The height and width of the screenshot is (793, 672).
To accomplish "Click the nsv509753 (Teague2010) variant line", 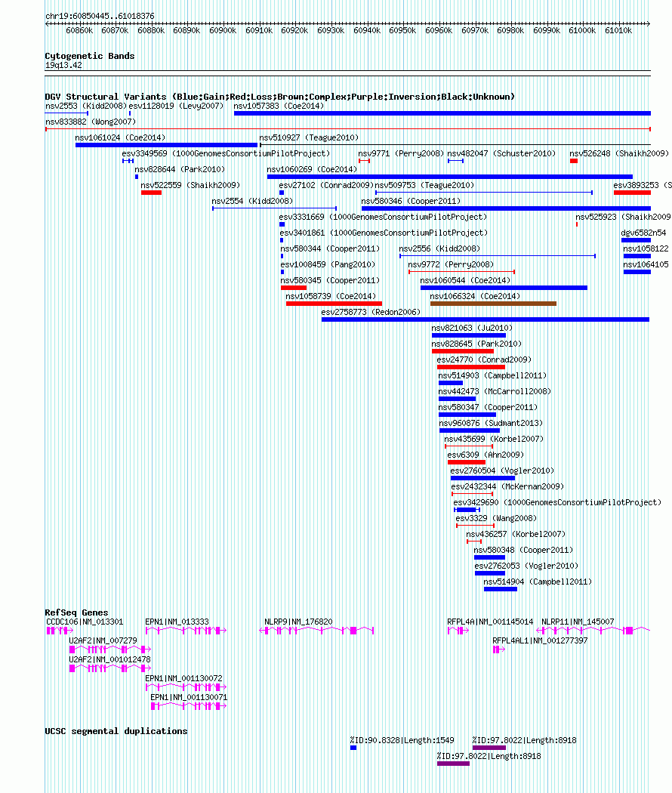I will pyautogui.click(x=484, y=193).
